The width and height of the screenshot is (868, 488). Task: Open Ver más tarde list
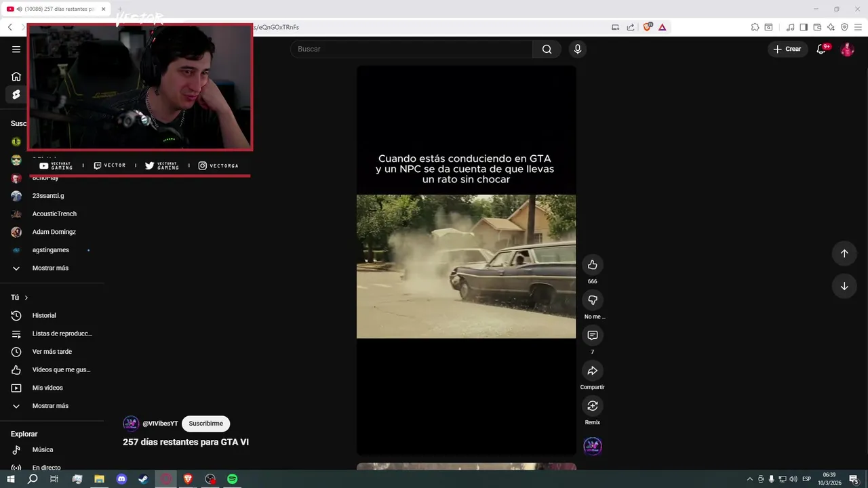52,352
